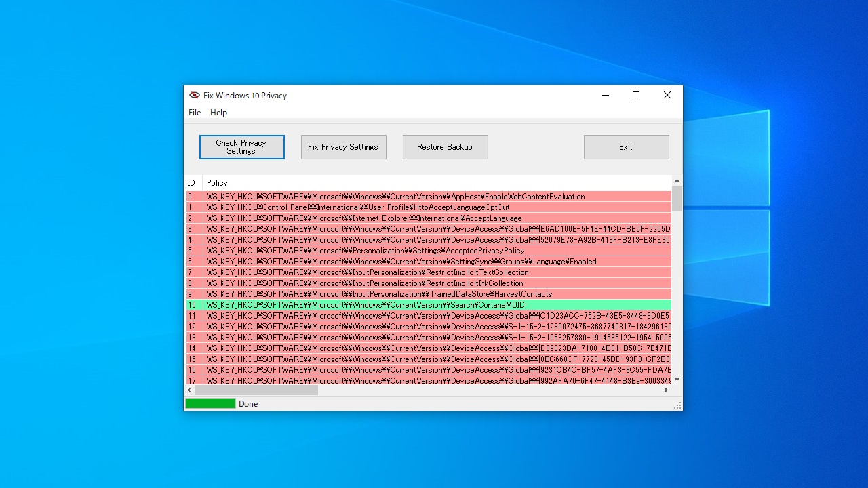Click the Exit button
The height and width of the screenshot is (488, 868).
pos(627,147)
